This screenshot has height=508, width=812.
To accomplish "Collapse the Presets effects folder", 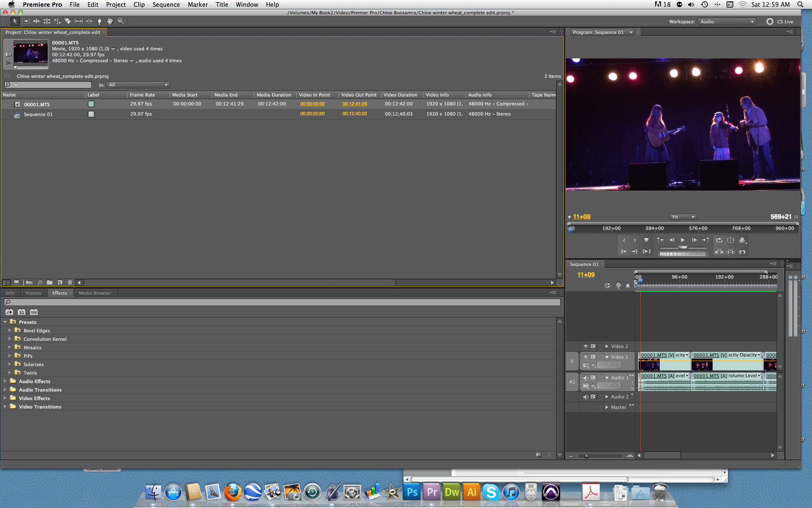I will 5,322.
